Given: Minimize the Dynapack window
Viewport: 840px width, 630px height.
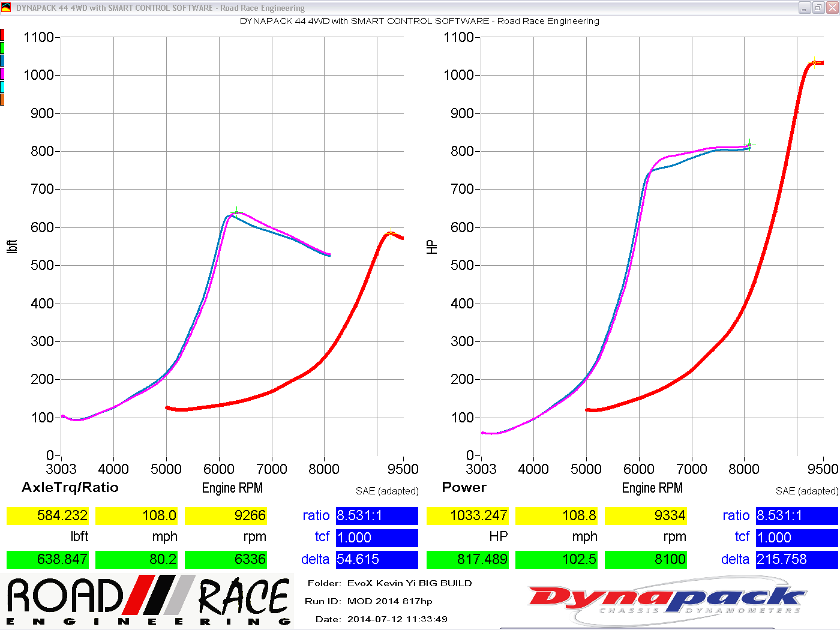Looking at the screenshot, I should (x=805, y=8).
